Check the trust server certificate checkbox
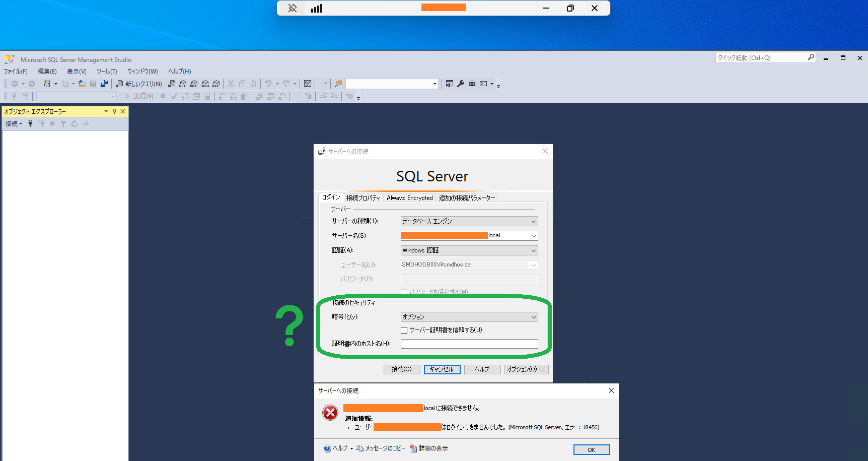The height and width of the screenshot is (461, 868). point(404,330)
